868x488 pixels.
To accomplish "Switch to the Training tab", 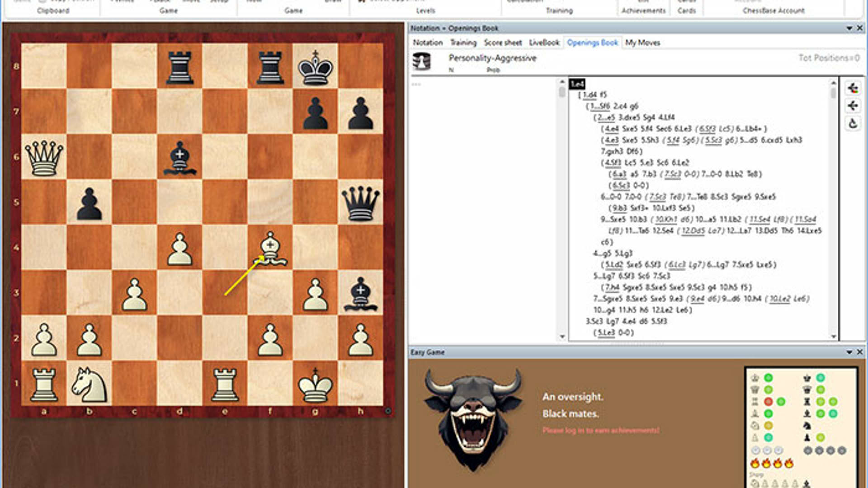I will [463, 42].
